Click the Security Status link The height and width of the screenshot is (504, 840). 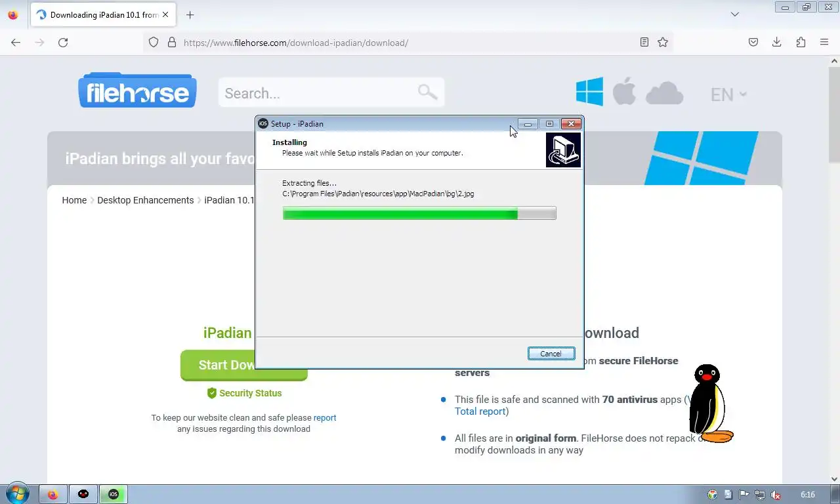point(244,393)
